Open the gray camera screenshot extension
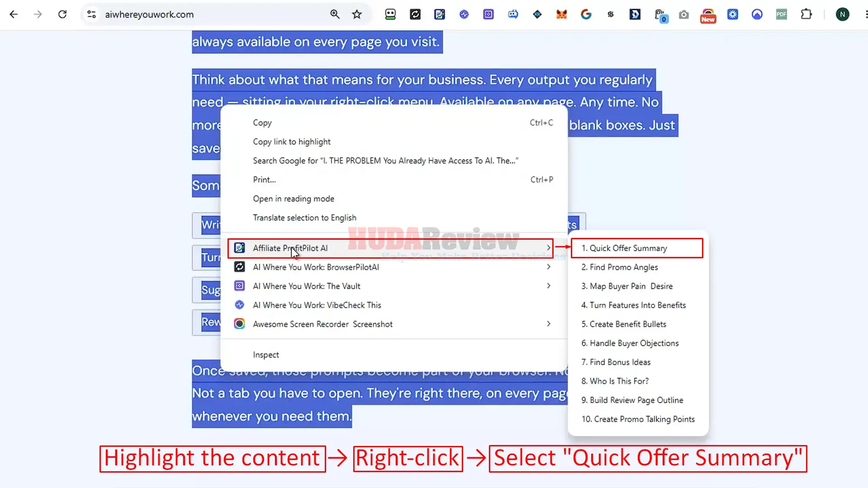The image size is (868, 488). coord(684,14)
